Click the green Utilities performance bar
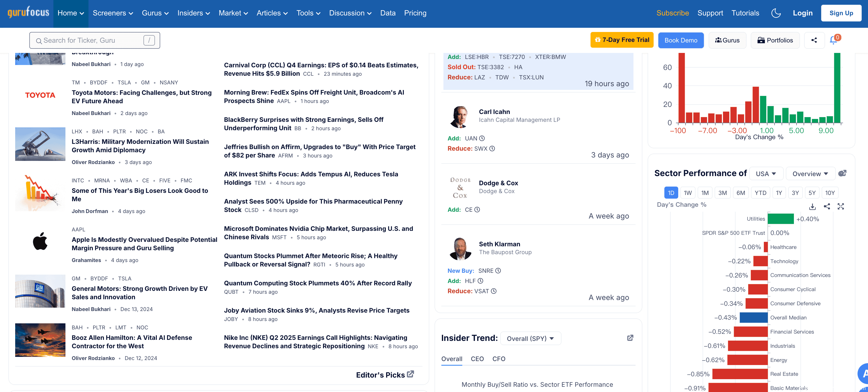Viewport: 868px width, 392px height. (780, 219)
